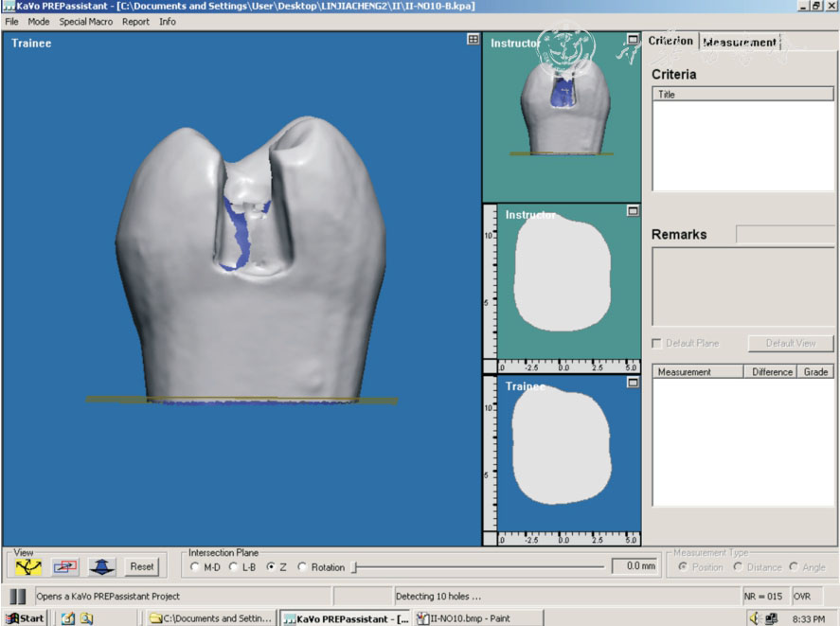This screenshot has height=626, width=840.
Task: Open the Mode menu
Action: tap(38, 21)
